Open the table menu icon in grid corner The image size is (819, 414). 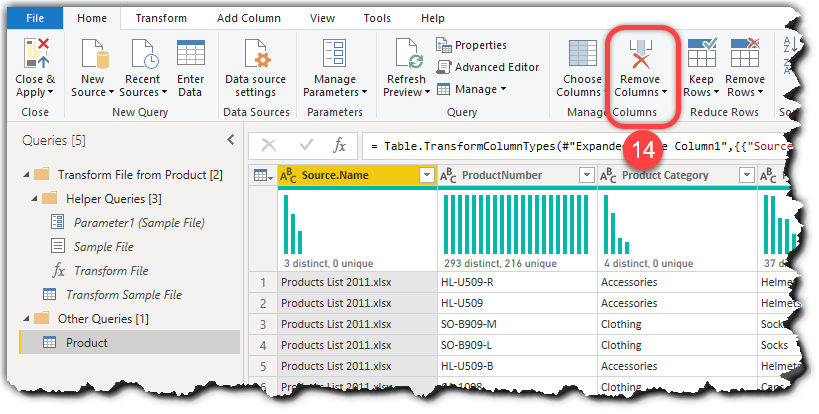click(263, 175)
